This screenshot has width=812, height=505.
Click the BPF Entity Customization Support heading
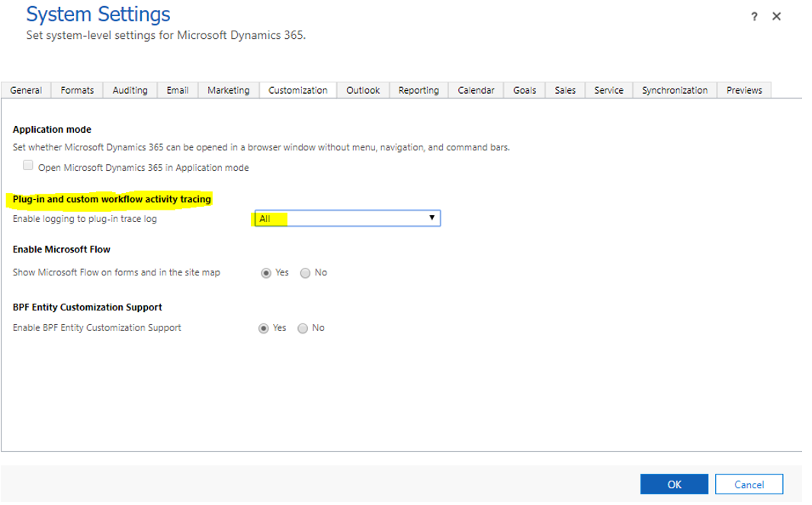pos(88,307)
